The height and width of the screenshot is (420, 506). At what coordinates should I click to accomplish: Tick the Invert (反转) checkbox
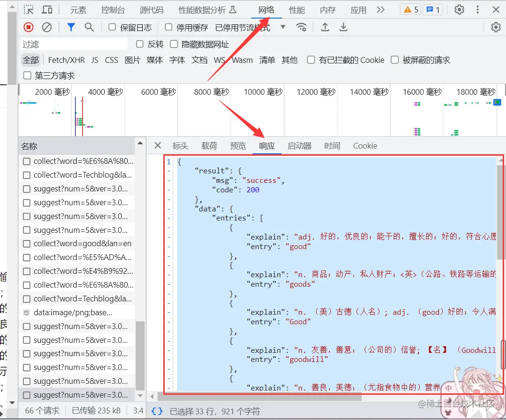tap(140, 44)
